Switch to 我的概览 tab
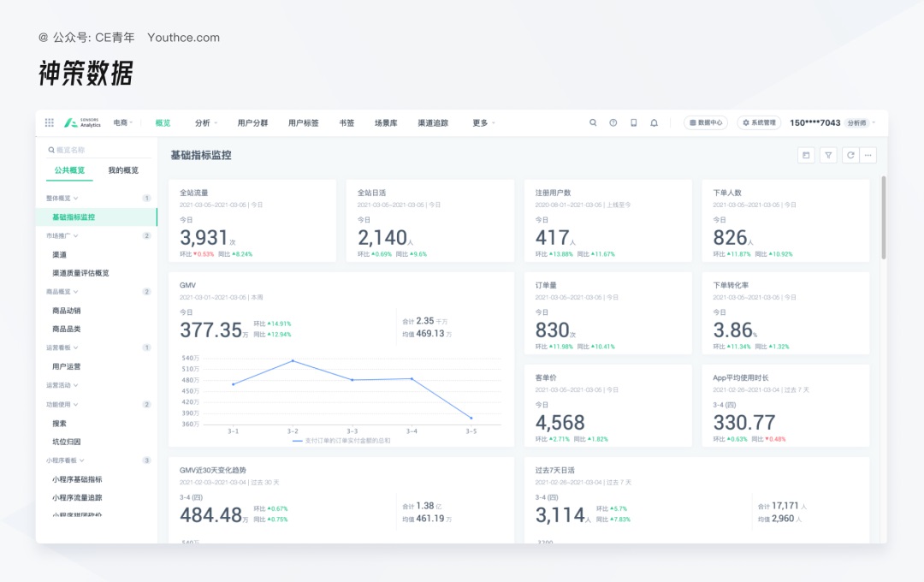924x582 pixels. click(123, 170)
